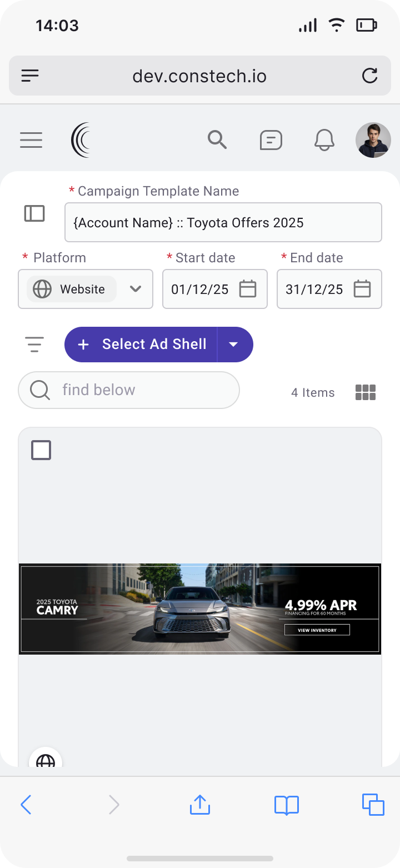
Task: Open the Toyota Camry banner thumbnail
Action: pyautogui.click(x=200, y=608)
